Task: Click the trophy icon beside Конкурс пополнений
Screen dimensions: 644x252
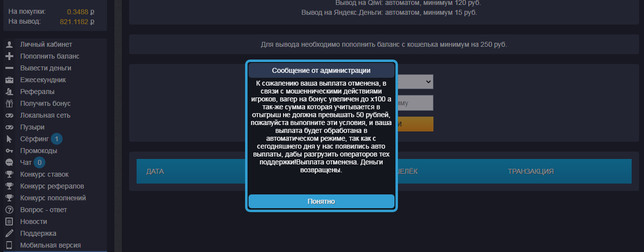Action: [x=9, y=198]
